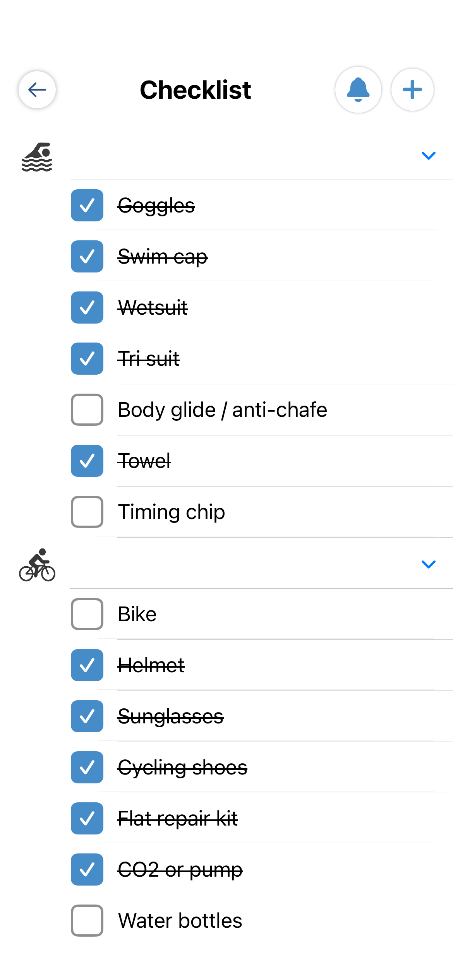This screenshot has width=453, height=980.
Task: Go back using the arrow icon
Action: [x=37, y=90]
